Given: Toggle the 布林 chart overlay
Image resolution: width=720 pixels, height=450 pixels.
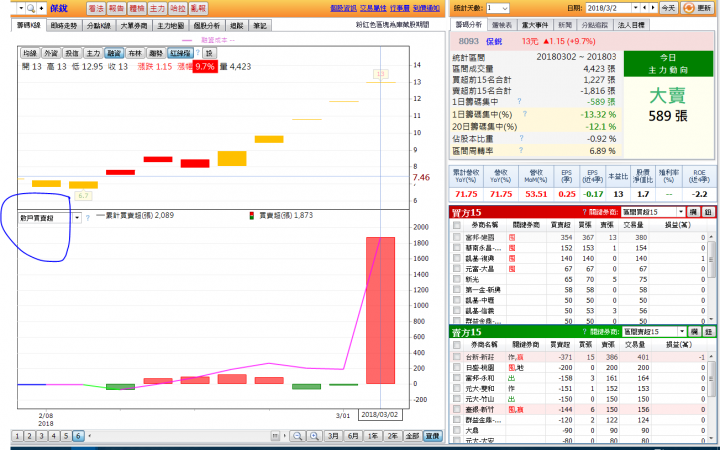Looking at the screenshot, I should coord(135,53).
